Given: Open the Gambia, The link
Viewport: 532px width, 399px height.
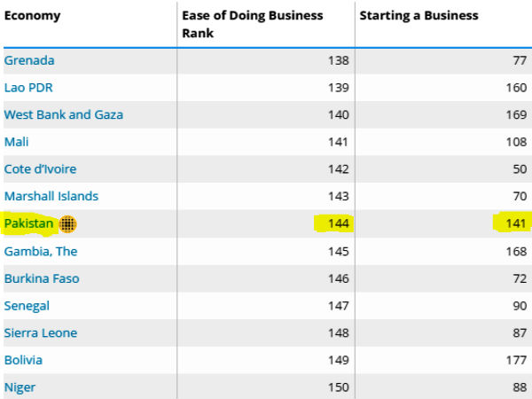Looking at the screenshot, I should 41,251.
